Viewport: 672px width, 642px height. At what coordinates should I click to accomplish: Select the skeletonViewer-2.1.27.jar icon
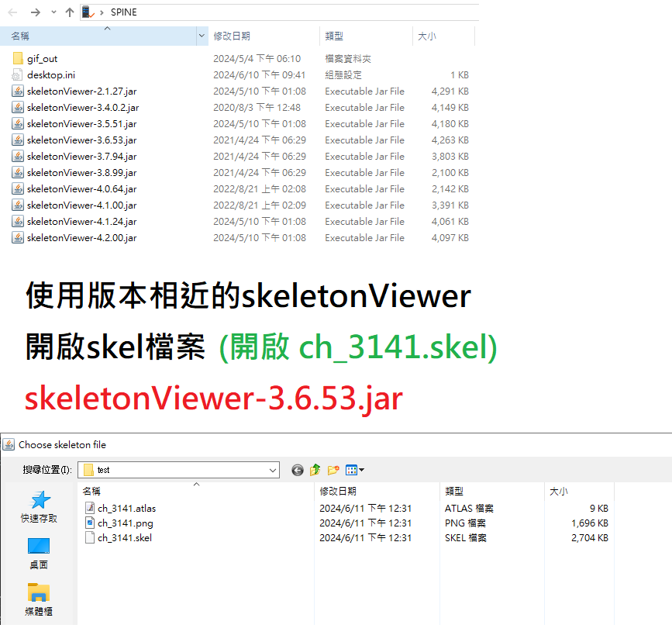coord(18,91)
